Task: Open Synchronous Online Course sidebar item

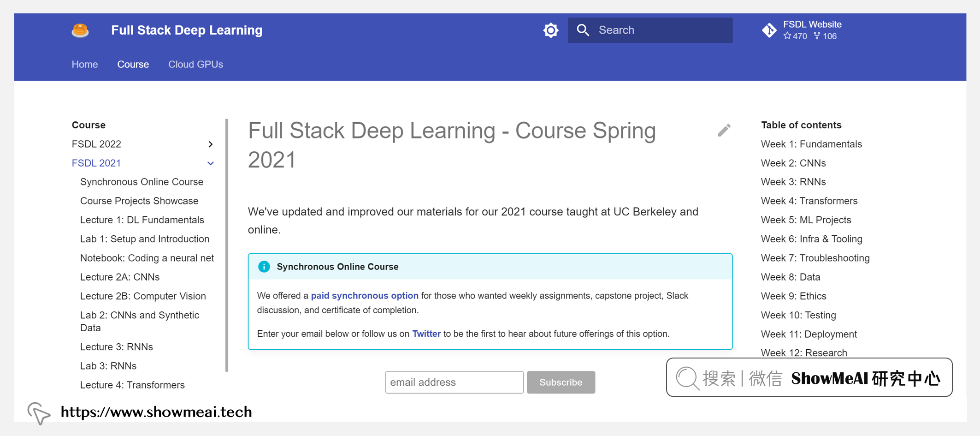Action: [142, 182]
